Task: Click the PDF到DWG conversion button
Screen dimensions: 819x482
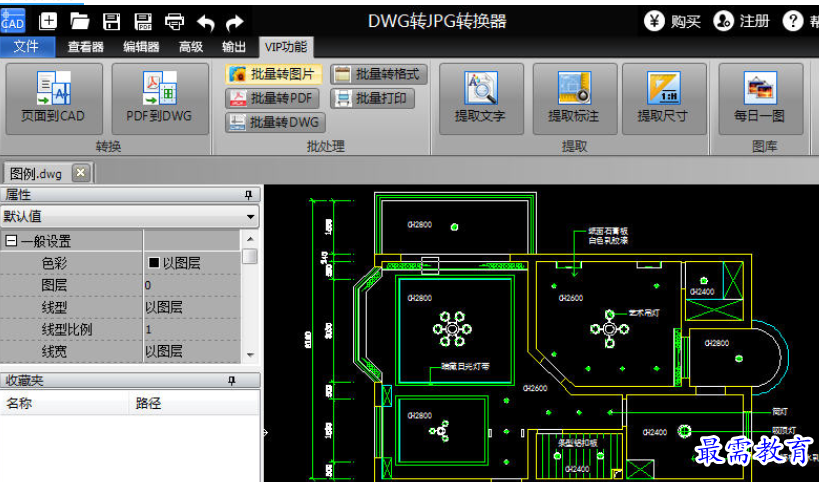Action: click(160, 99)
